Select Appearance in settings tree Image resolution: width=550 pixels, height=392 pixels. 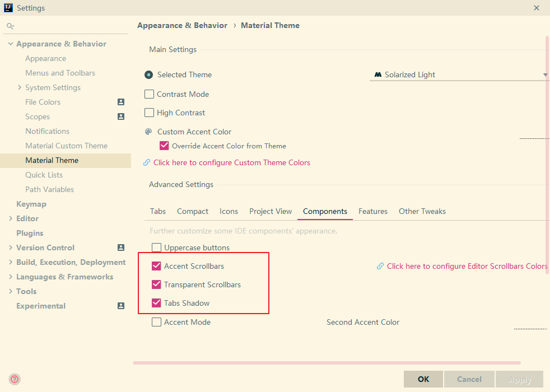[x=45, y=59]
